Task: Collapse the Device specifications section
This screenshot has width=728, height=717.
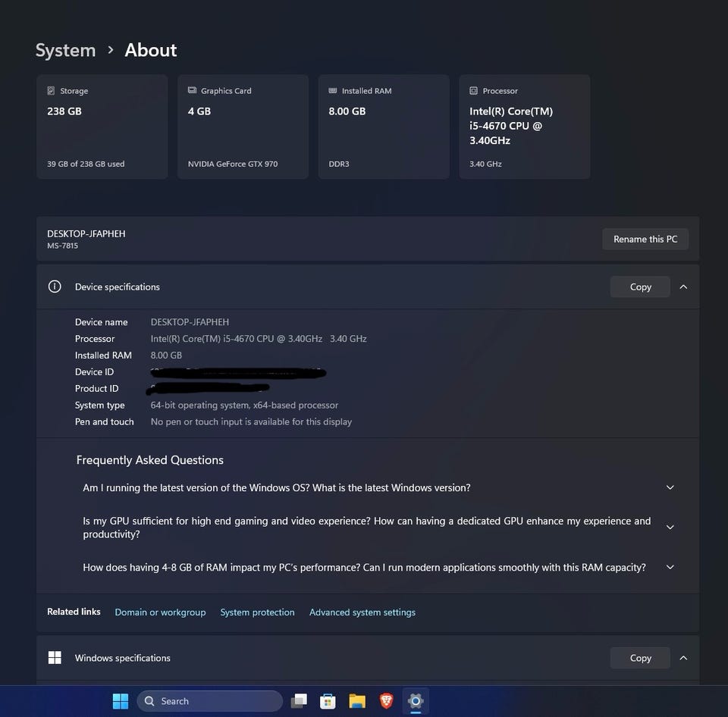Action: tap(683, 286)
